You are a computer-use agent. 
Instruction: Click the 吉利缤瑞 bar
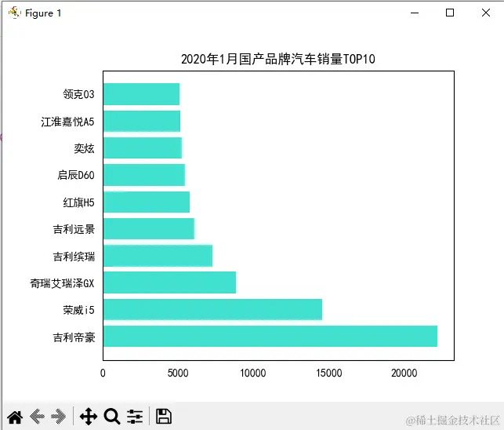158,256
